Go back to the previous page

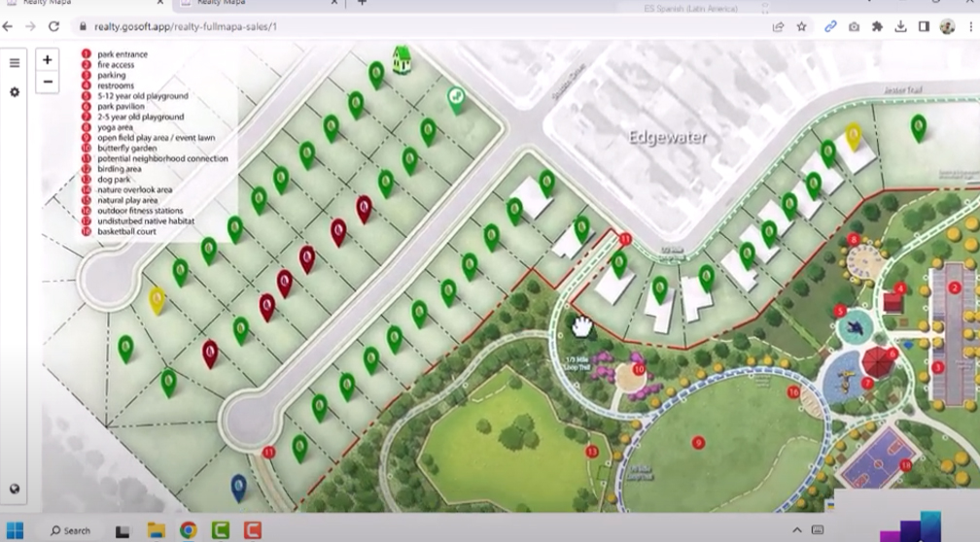point(9,27)
